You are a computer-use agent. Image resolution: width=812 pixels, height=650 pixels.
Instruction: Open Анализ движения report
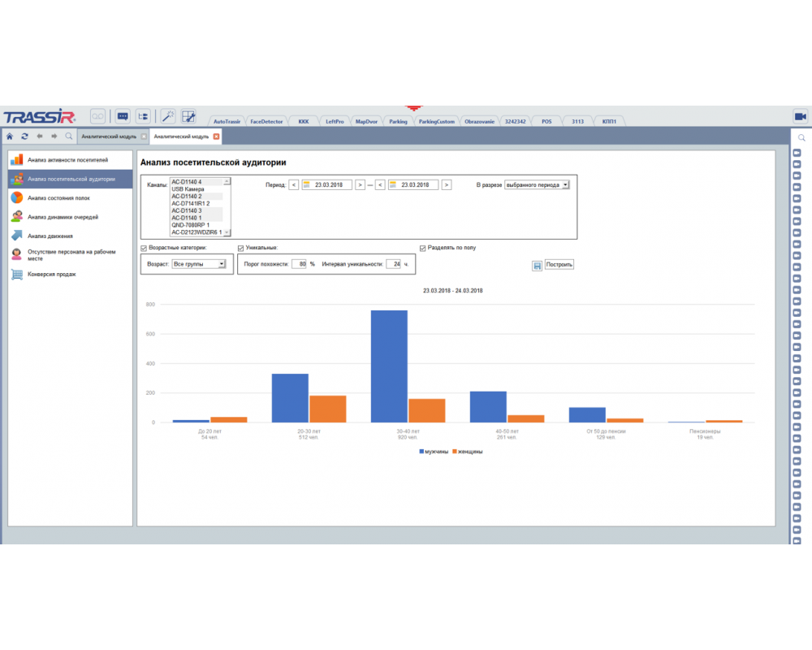71,236
